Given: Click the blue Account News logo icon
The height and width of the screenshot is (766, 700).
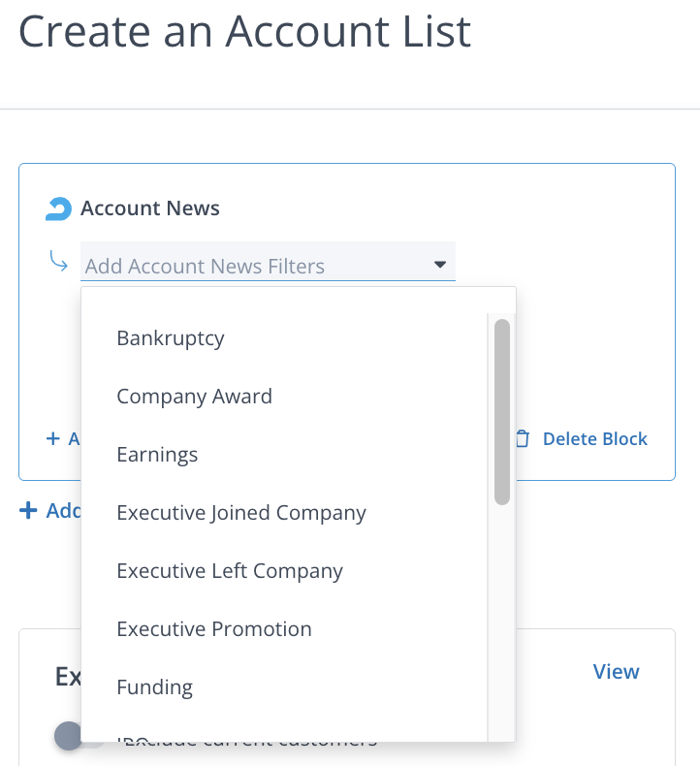Looking at the screenshot, I should coord(59,208).
